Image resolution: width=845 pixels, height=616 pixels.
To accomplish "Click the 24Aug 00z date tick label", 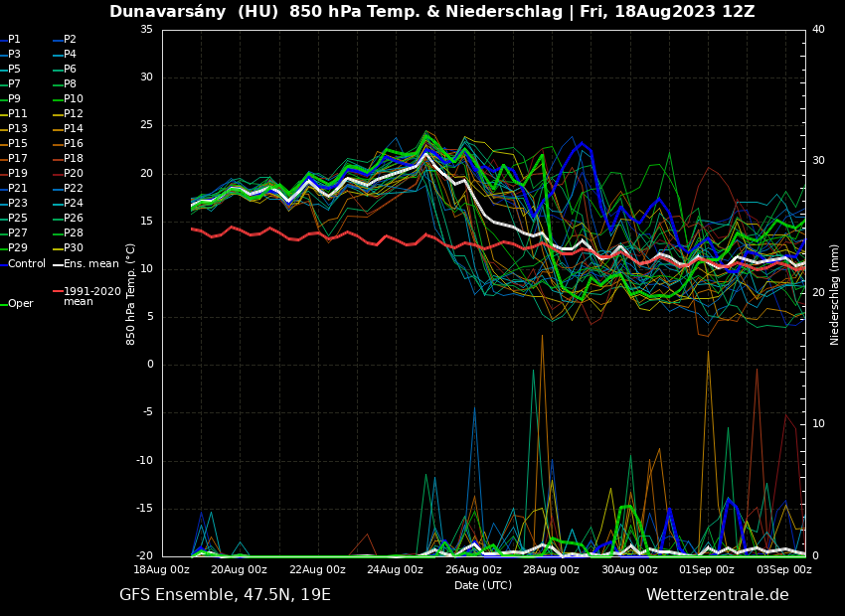I will pos(396,570).
